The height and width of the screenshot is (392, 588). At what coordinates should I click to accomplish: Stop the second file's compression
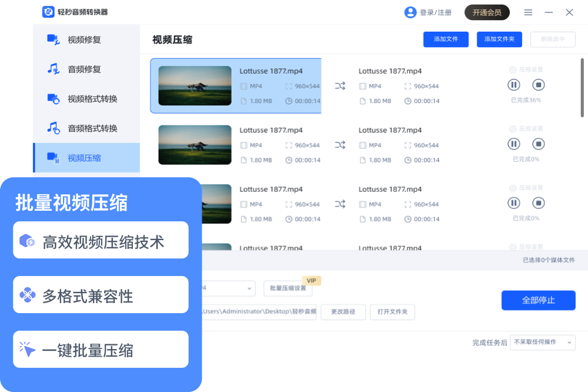[539, 144]
